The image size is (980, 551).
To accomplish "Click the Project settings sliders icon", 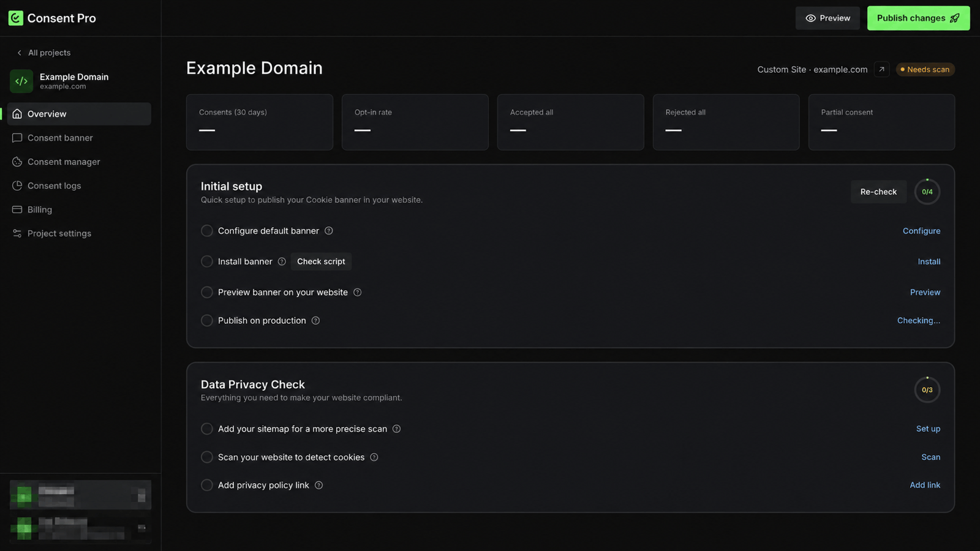I will pyautogui.click(x=17, y=233).
